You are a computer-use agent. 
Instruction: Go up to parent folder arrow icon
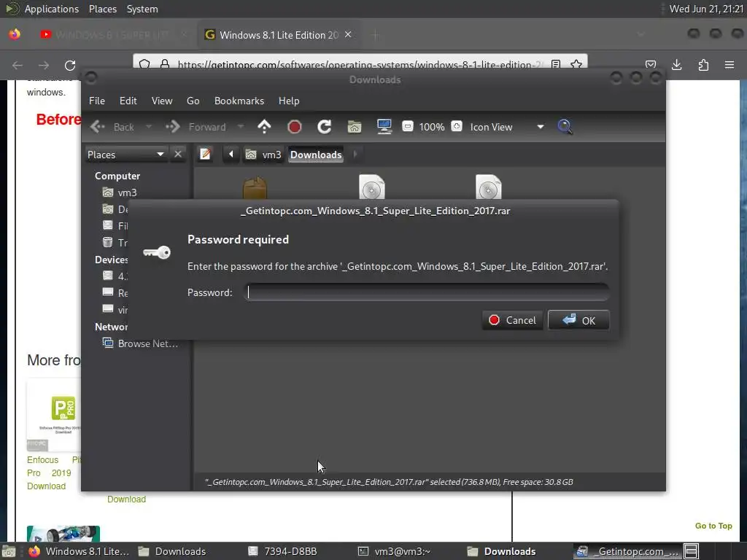pyautogui.click(x=264, y=127)
